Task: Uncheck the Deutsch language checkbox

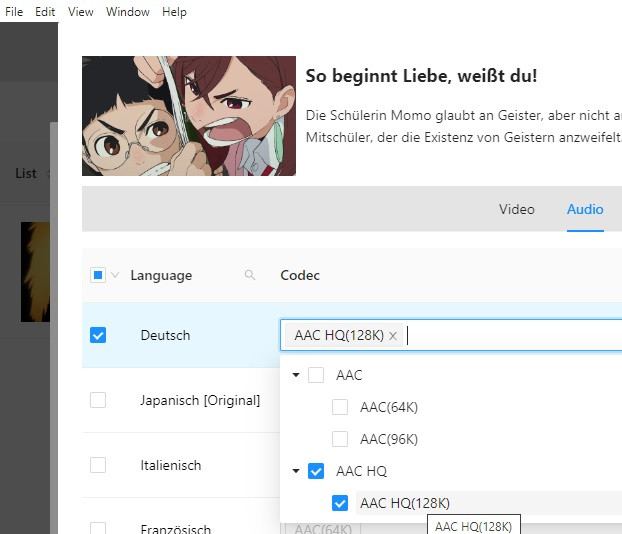Action: [98, 335]
